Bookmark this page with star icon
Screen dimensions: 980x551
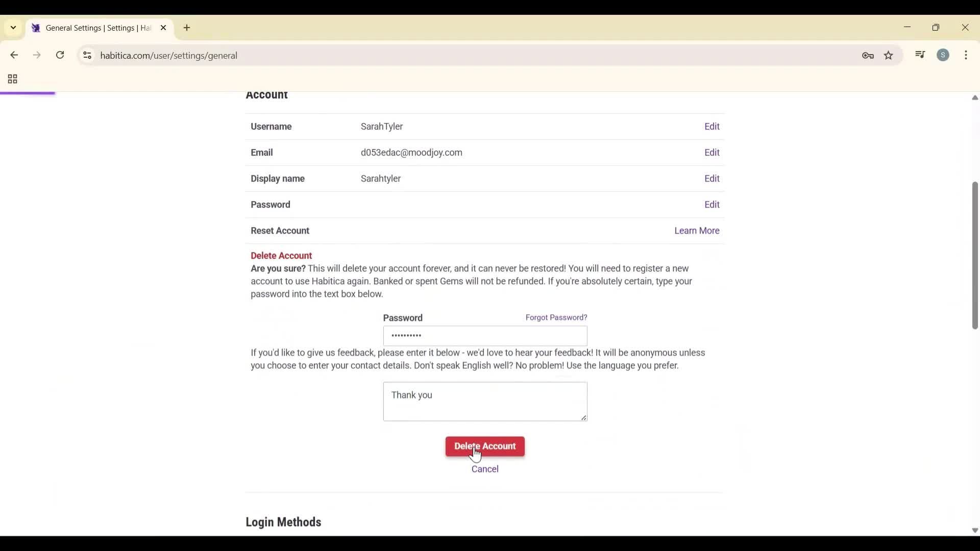coord(889,56)
